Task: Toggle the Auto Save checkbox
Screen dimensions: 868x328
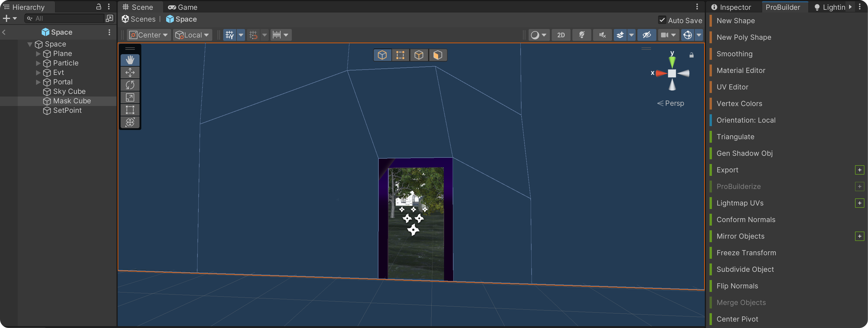Action: (662, 20)
